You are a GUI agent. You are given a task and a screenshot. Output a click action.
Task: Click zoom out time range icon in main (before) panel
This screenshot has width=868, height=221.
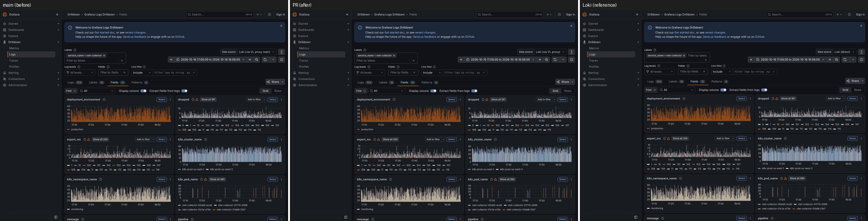pos(257,59)
